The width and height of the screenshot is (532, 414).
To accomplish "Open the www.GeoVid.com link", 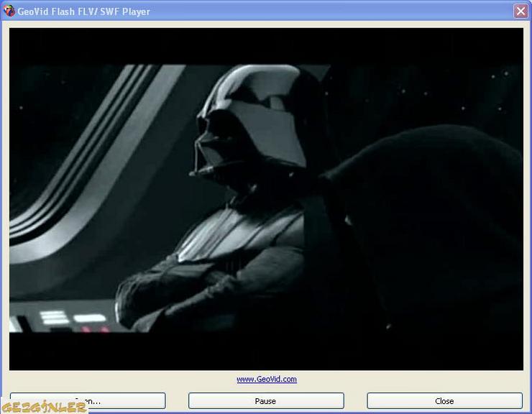I will 267,379.
